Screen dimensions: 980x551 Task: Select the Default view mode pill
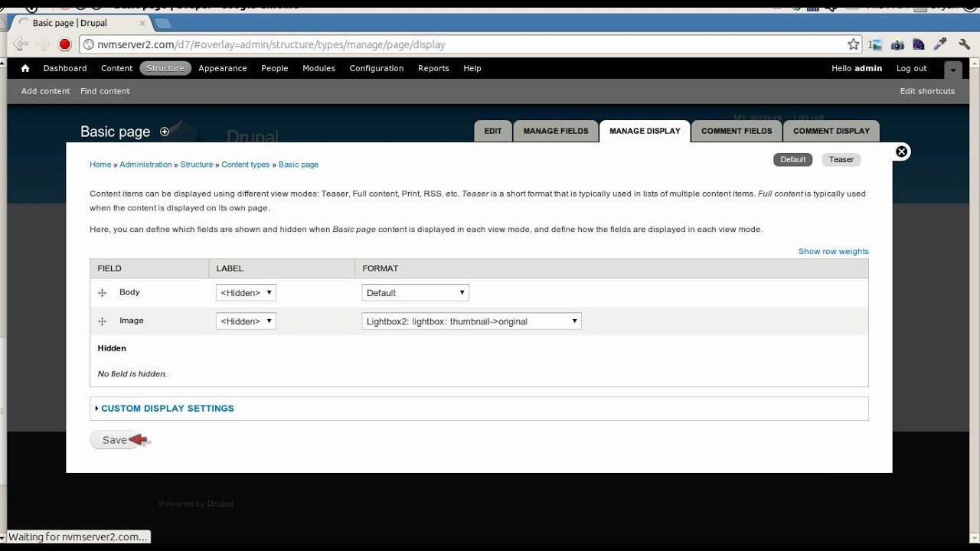[x=793, y=159]
